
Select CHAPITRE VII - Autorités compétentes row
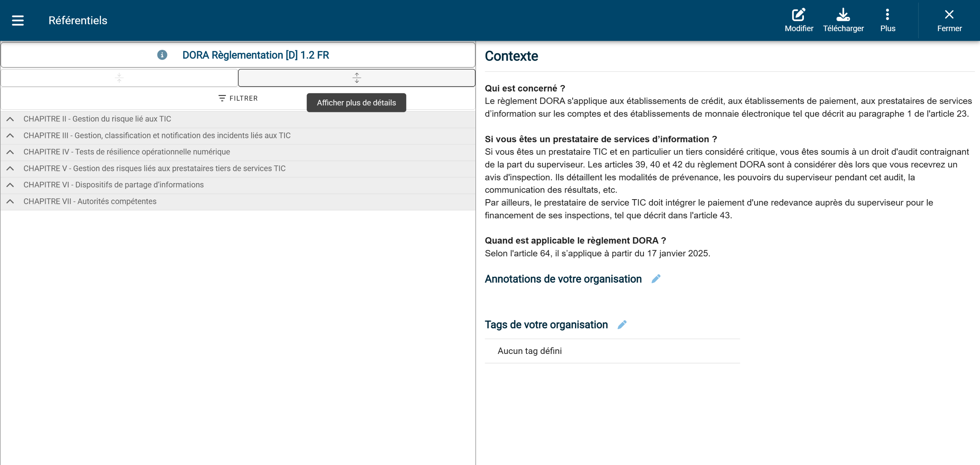click(x=90, y=201)
